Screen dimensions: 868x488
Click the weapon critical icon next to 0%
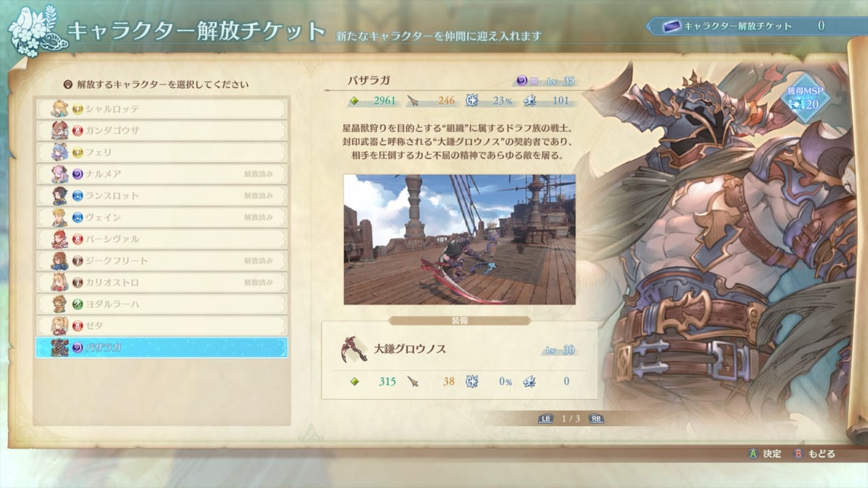[x=472, y=382]
